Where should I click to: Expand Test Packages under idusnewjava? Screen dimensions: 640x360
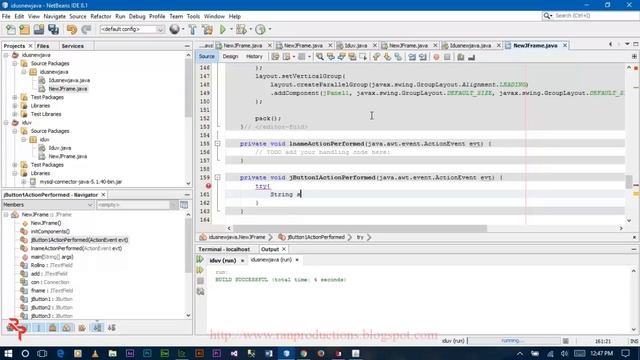(x=15, y=97)
